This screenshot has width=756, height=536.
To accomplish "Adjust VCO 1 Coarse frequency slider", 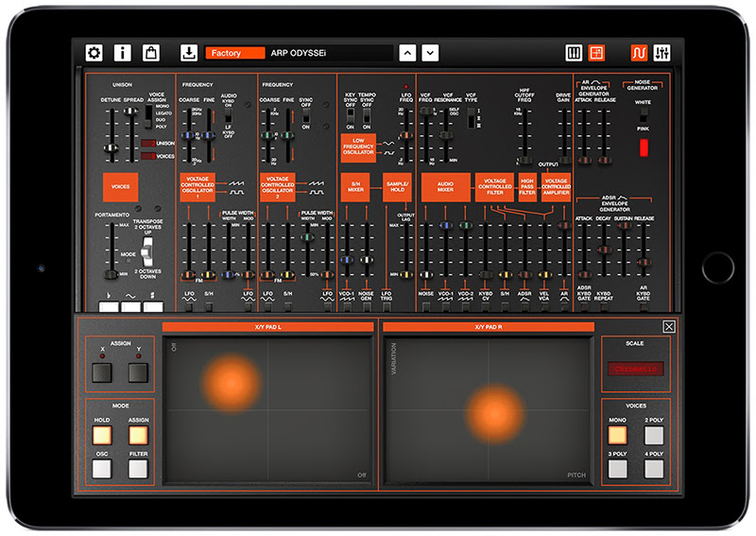I will pos(188,135).
